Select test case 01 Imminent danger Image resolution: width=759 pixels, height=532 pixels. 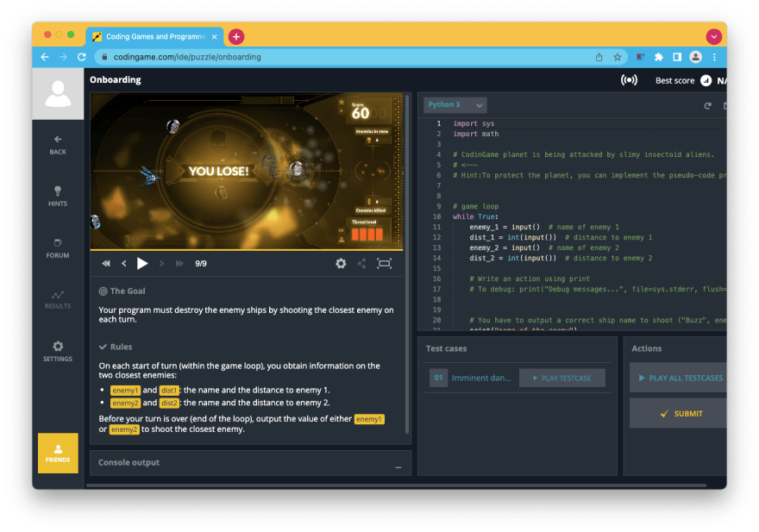471,378
